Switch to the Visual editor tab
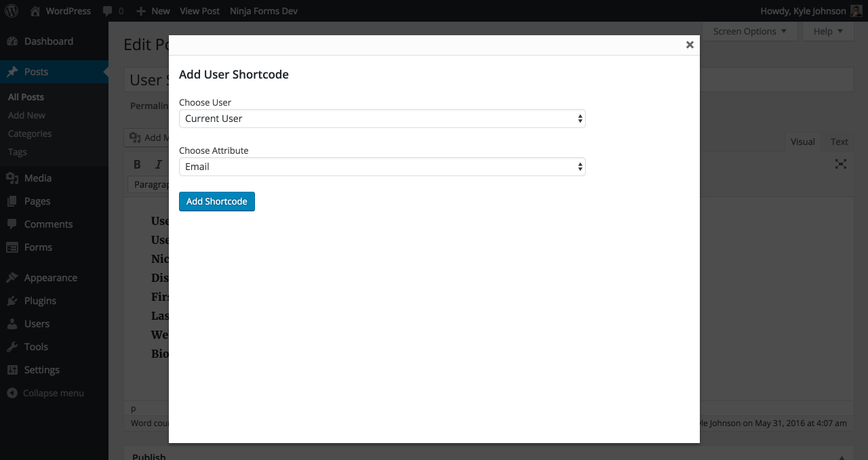This screenshot has height=460, width=868. (802, 142)
